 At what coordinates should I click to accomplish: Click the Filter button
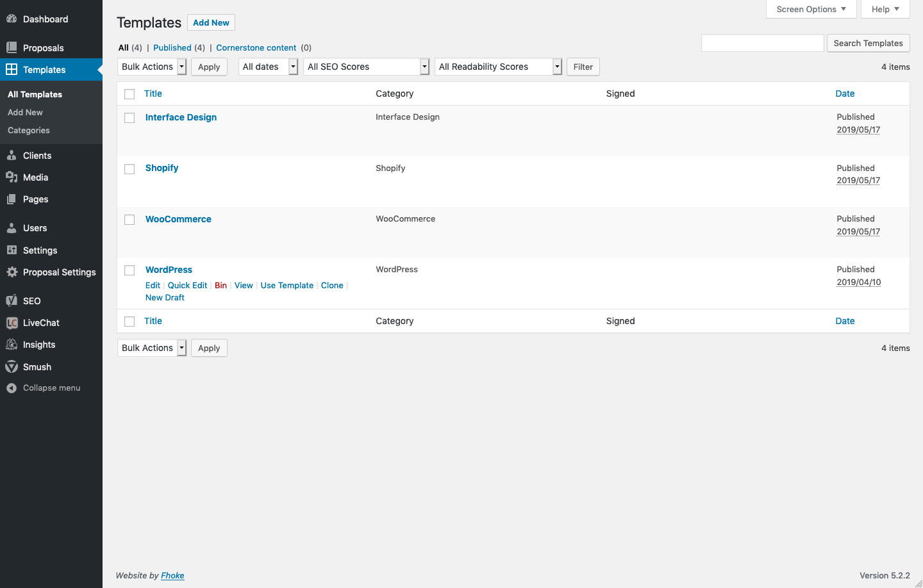pos(583,67)
